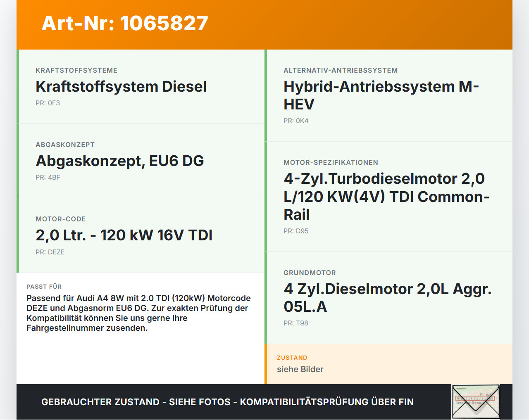This screenshot has height=420, width=529.
Task: Select the Hybrid-Antriebssystem M-HEV title
Action: tap(381, 95)
